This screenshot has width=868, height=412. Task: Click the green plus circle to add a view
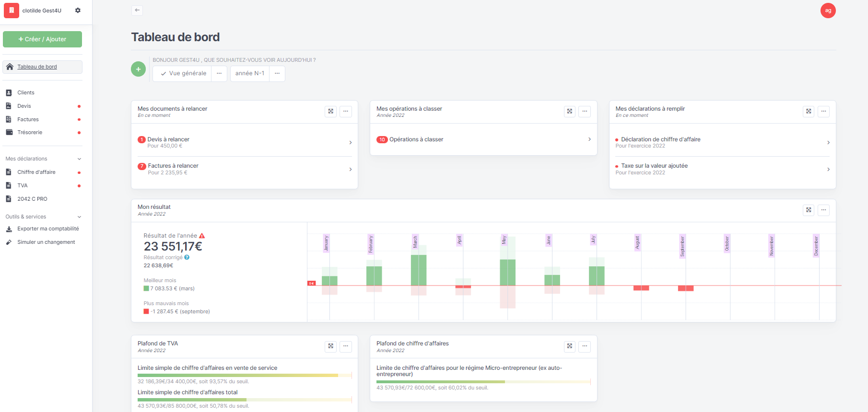[x=138, y=69]
